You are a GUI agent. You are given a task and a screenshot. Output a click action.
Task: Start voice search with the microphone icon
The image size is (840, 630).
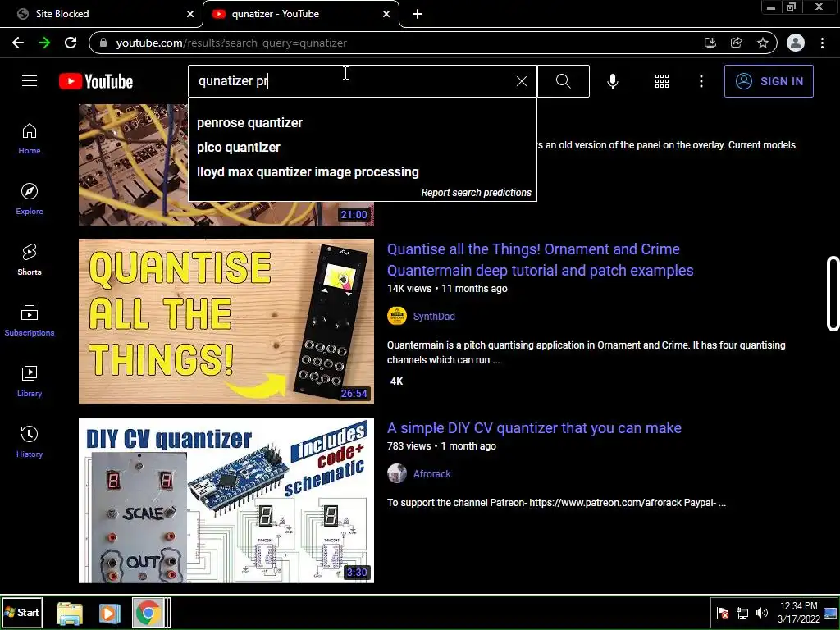(612, 81)
